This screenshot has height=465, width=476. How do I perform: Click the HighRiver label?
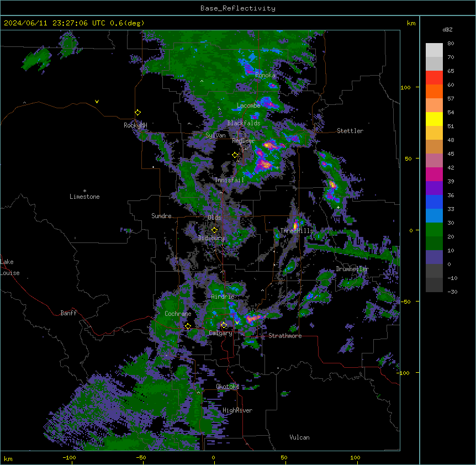click(237, 410)
